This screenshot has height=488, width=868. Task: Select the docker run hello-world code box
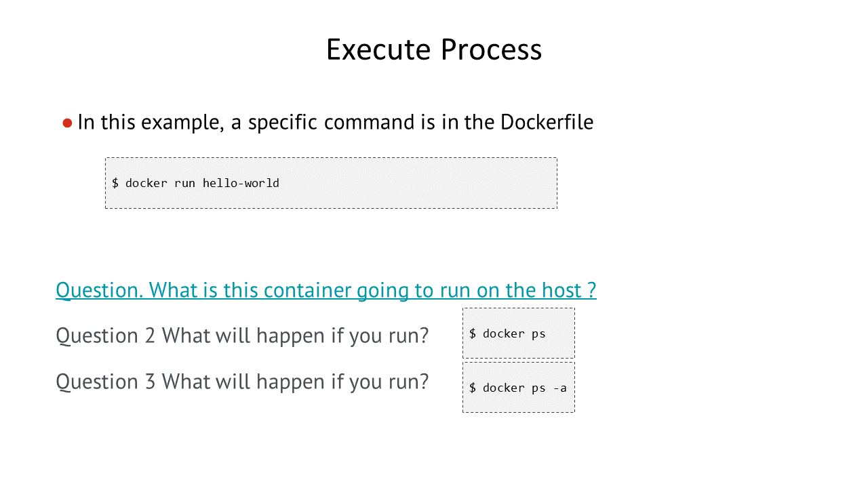tap(331, 183)
